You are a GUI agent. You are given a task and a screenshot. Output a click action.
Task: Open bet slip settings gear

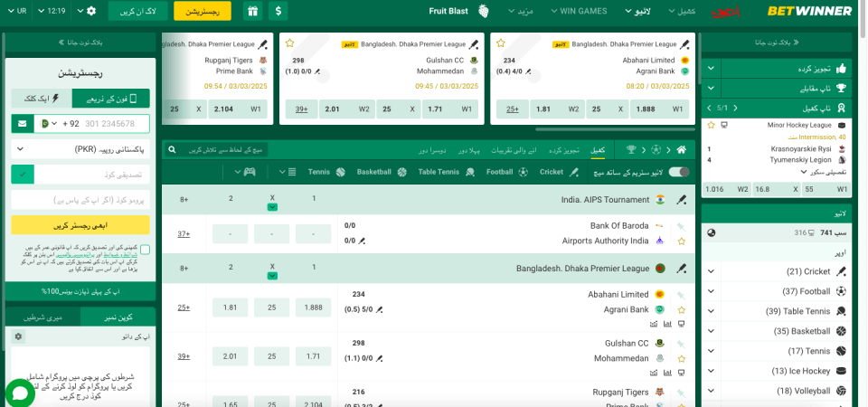(x=18, y=336)
